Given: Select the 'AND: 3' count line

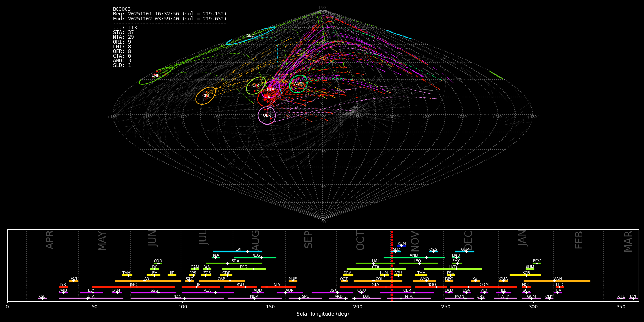Looking at the screenshot, I should (122, 60).
